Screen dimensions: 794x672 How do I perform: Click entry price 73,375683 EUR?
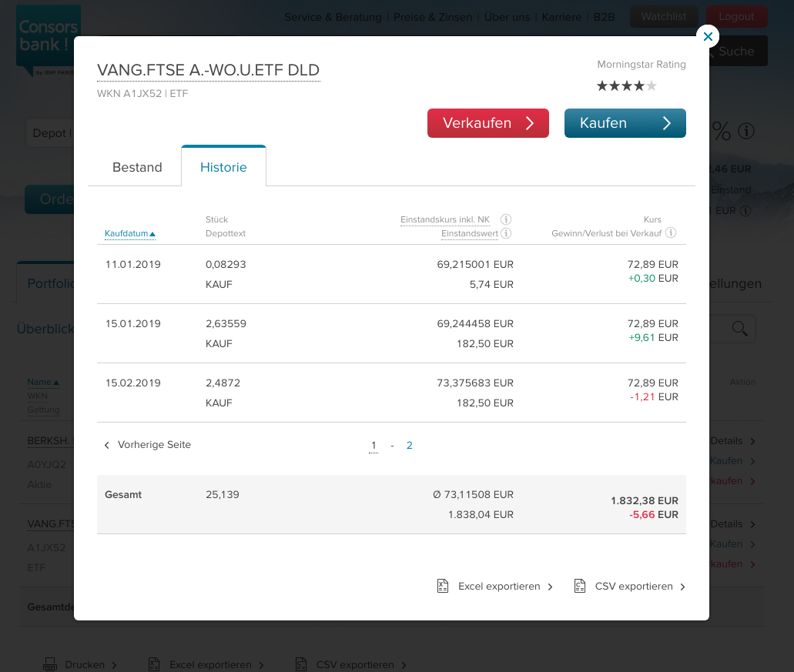(475, 383)
